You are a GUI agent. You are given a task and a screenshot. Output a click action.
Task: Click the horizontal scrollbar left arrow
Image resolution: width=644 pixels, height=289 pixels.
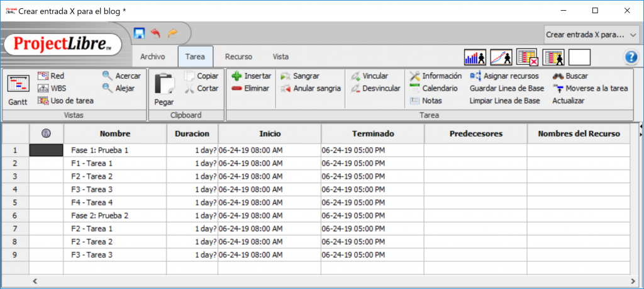(x=35, y=281)
